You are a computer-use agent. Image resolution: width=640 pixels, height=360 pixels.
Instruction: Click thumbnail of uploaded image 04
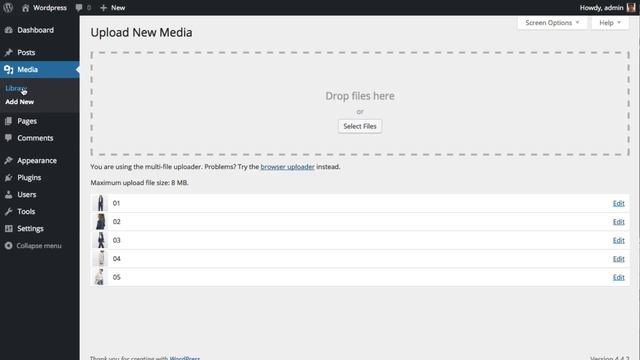coord(100,258)
